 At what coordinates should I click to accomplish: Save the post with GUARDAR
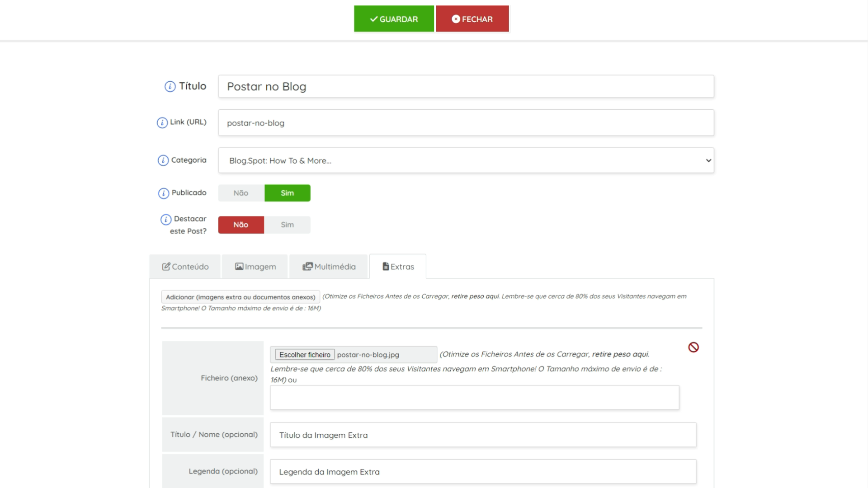tap(394, 19)
